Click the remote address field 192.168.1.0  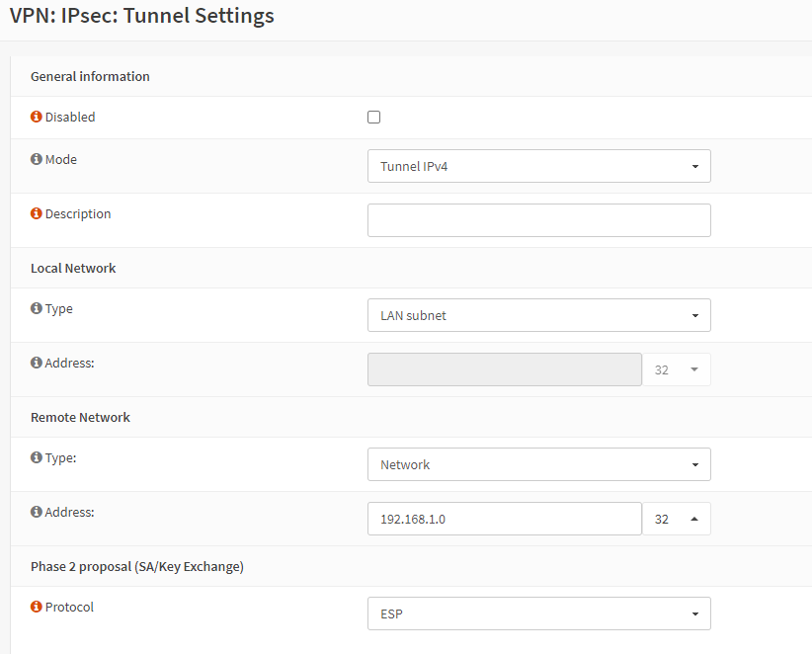(x=504, y=519)
